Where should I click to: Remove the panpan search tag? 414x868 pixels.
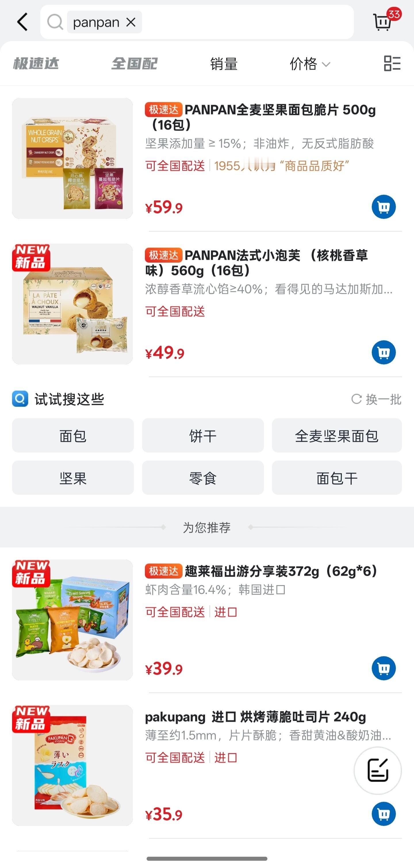[131, 22]
